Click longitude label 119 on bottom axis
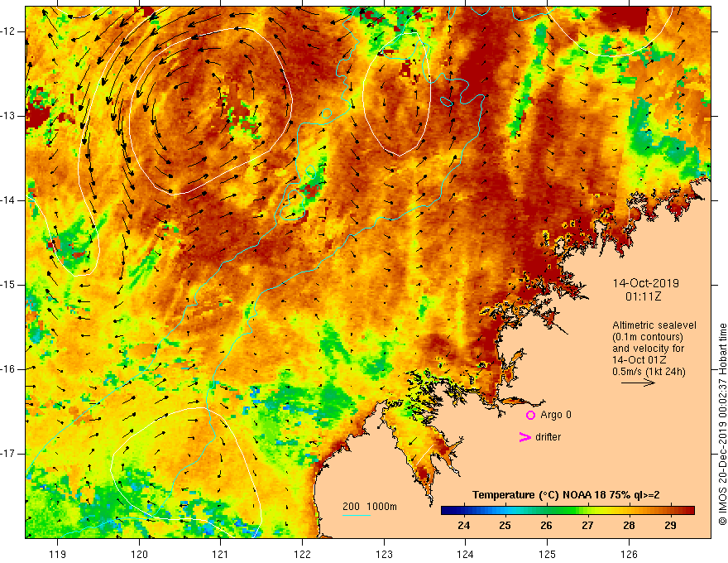This screenshot has height=563, width=728. click(x=58, y=554)
